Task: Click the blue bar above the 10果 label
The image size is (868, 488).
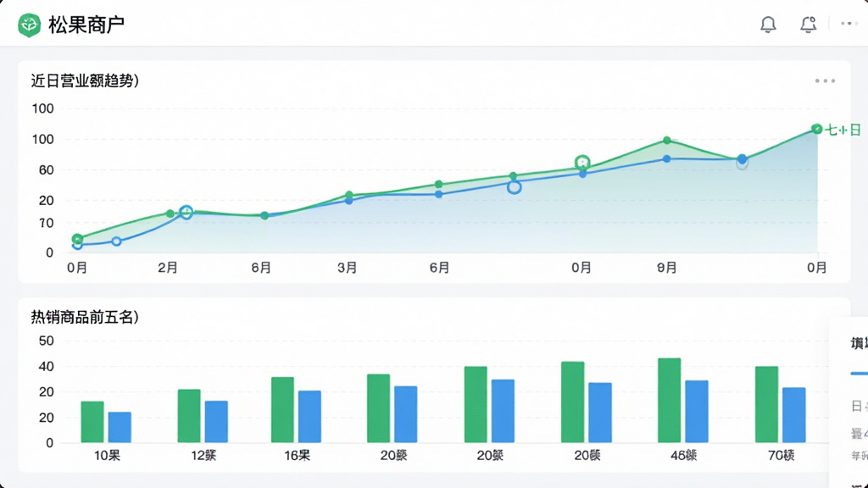Action: pos(120,427)
